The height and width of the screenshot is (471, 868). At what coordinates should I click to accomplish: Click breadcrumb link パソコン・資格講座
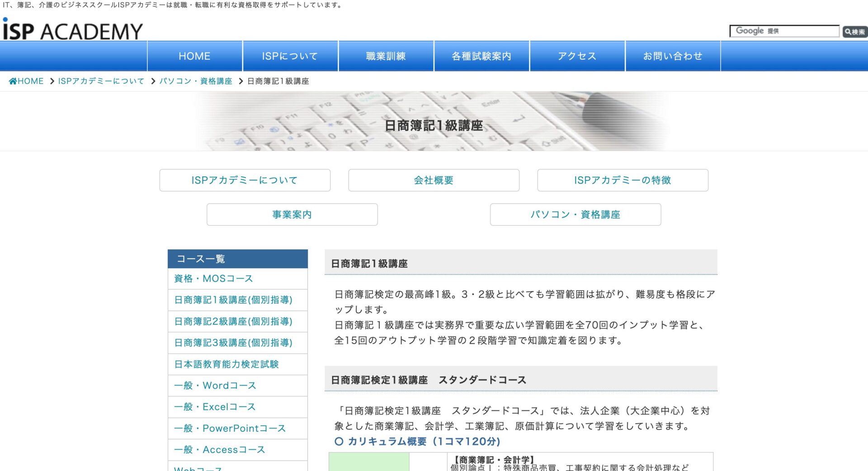click(196, 81)
